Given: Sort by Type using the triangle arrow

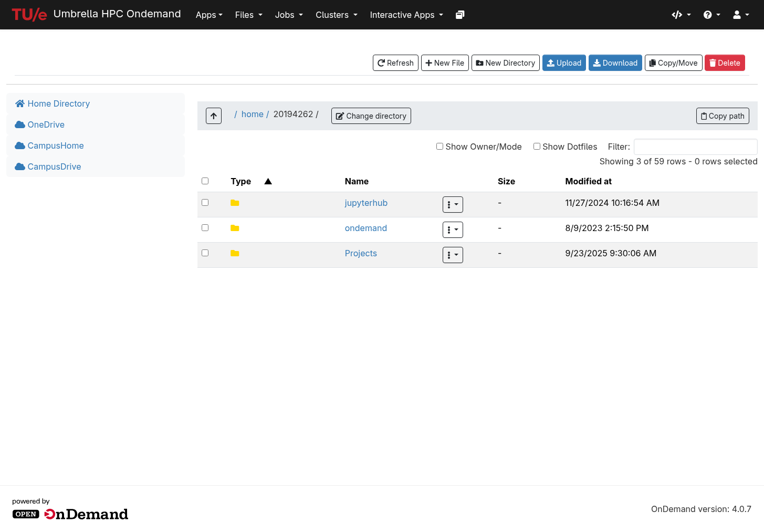Looking at the screenshot, I should pos(268,181).
